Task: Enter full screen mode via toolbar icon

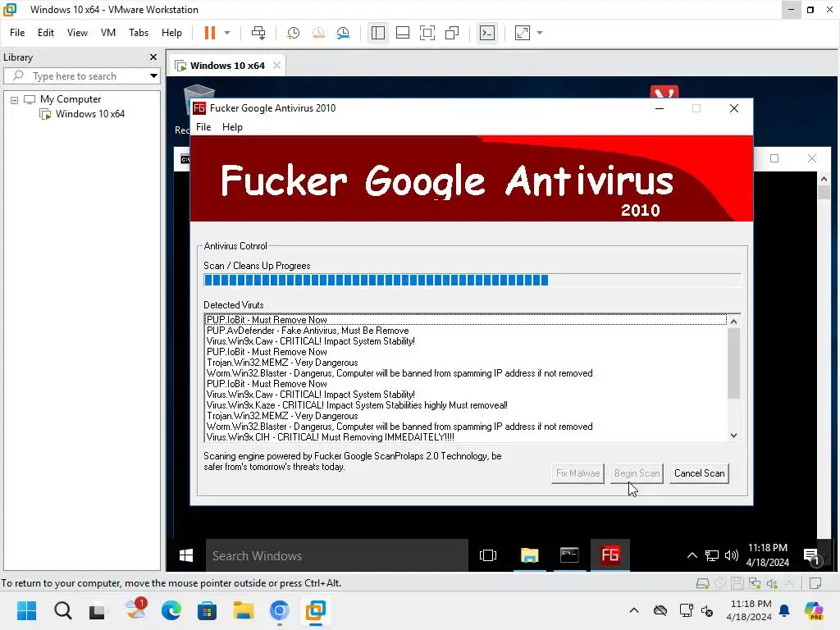Action: point(427,33)
